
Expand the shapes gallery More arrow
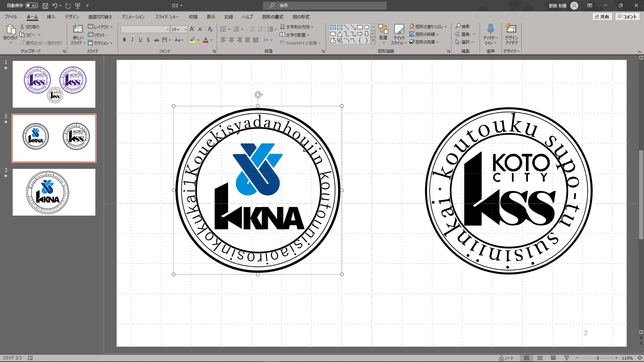click(x=373, y=41)
